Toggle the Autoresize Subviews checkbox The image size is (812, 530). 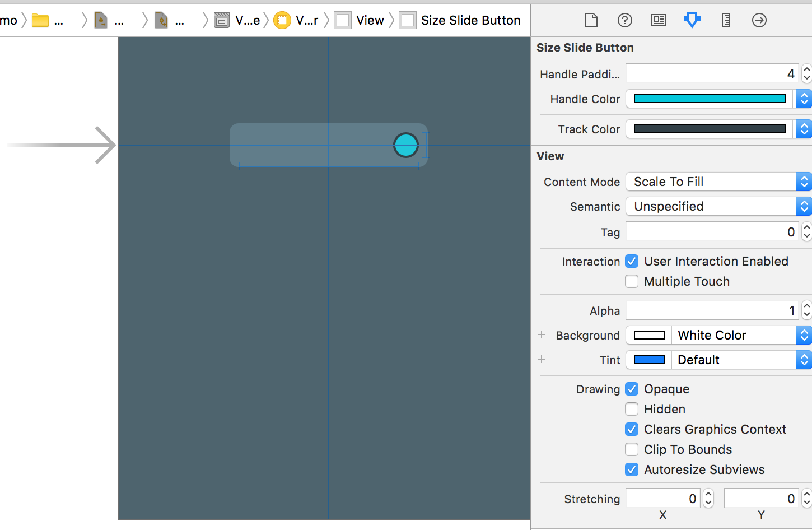point(632,469)
